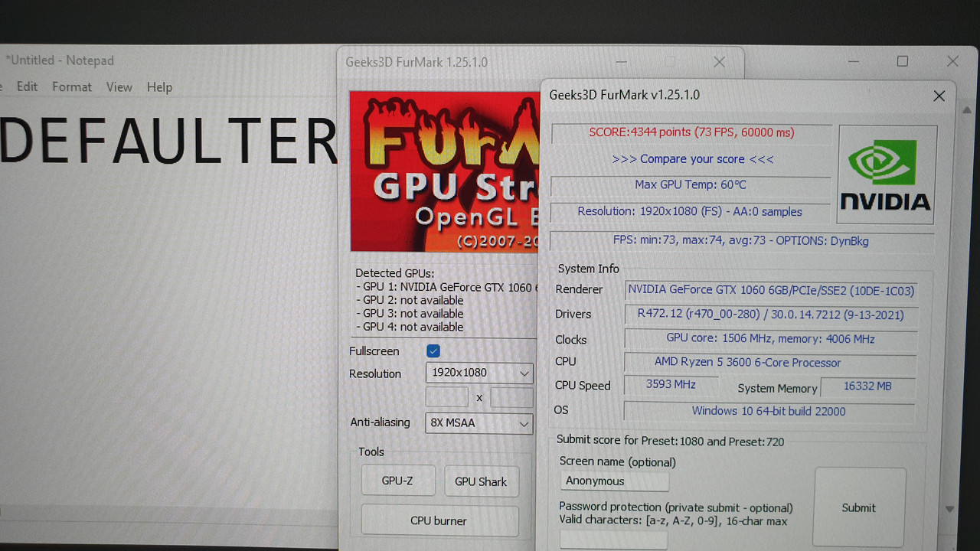Click the Untitled - Notepad title bar
Image resolution: width=980 pixels, height=551 pixels.
60,60
